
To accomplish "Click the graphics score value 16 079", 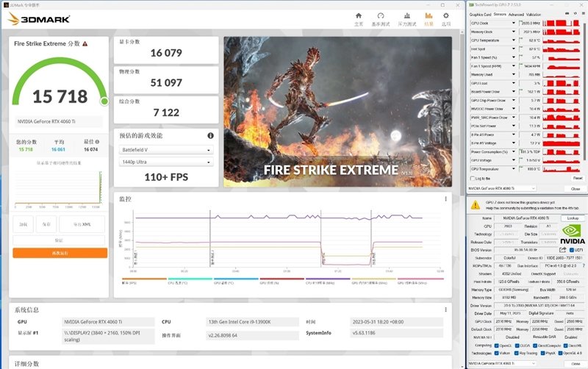I will (x=166, y=53).
